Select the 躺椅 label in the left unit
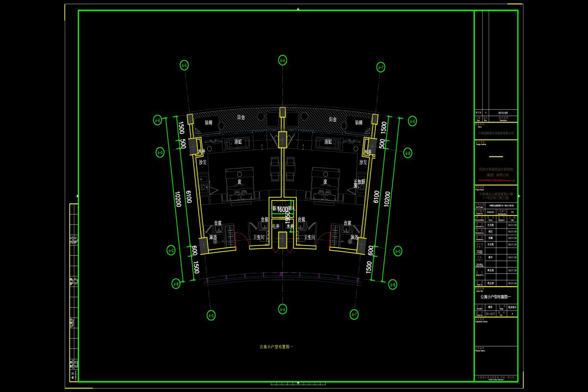This screenshot has width=588, height=392. [208, 123]
